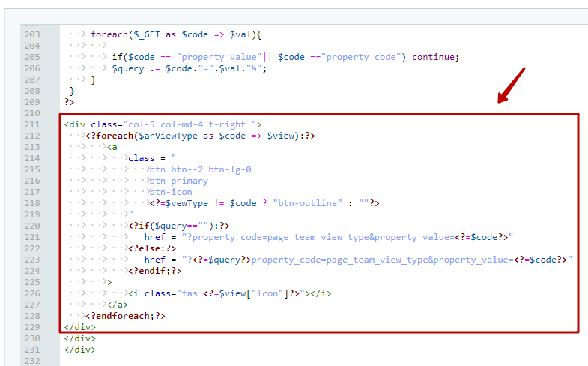Place cursor on the foreach($_GET line
Image resolution: width=588 pixels, height=366 pixels.
point(175,34)
